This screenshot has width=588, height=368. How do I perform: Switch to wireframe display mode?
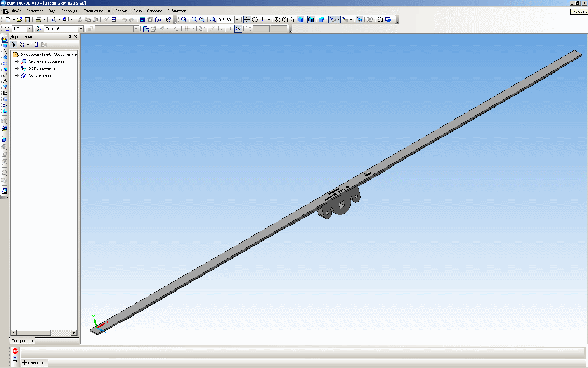[x=277, y=20]
